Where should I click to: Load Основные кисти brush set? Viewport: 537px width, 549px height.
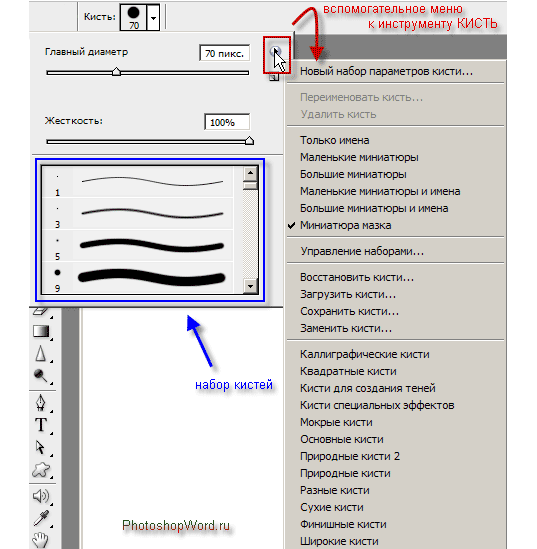coord(396,439)
